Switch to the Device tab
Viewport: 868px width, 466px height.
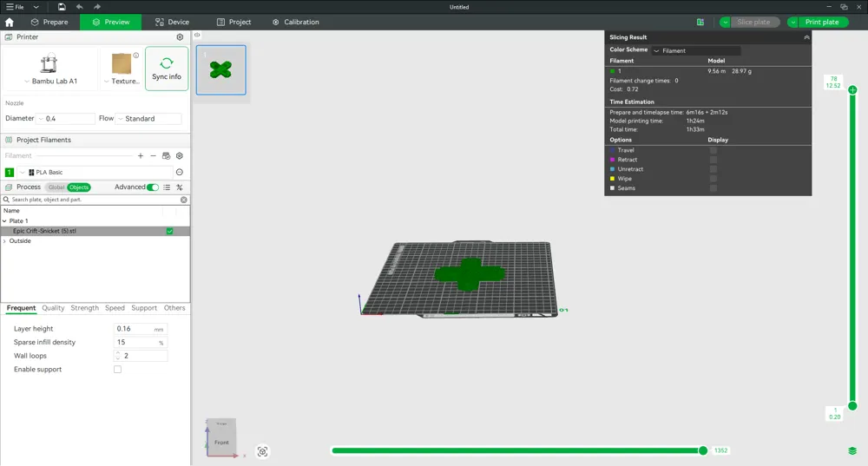(x=172, y=23)
